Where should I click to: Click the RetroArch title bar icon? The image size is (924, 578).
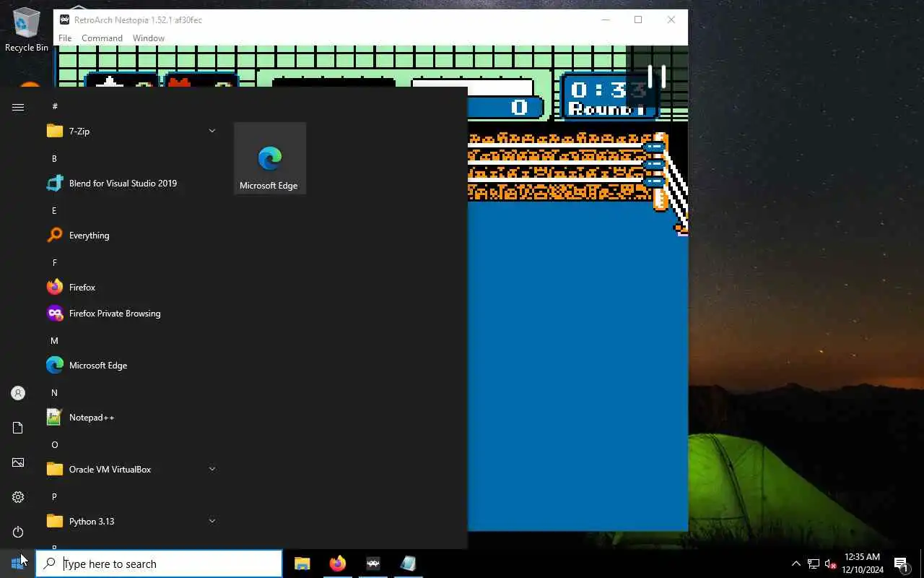click(x=65, y=20)
